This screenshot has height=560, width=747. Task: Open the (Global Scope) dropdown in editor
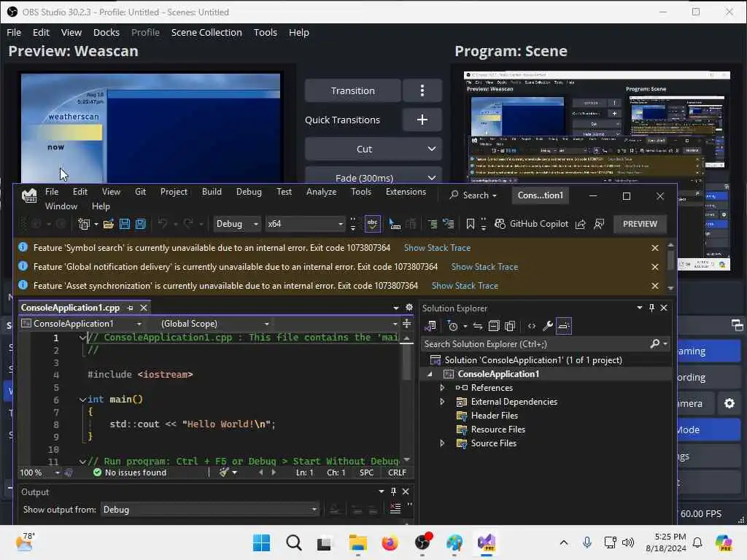pyautogui.click(x=214, y=324)
